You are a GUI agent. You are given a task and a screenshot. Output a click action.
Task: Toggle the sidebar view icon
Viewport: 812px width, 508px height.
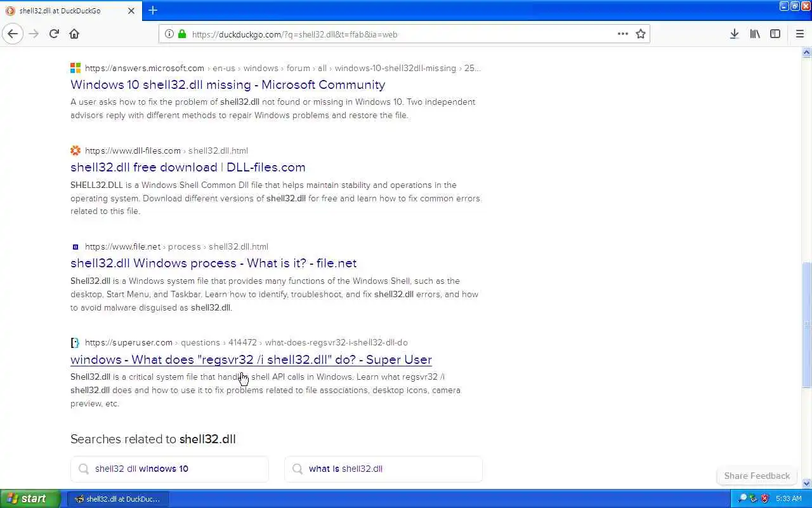click(x=775, y=34)
